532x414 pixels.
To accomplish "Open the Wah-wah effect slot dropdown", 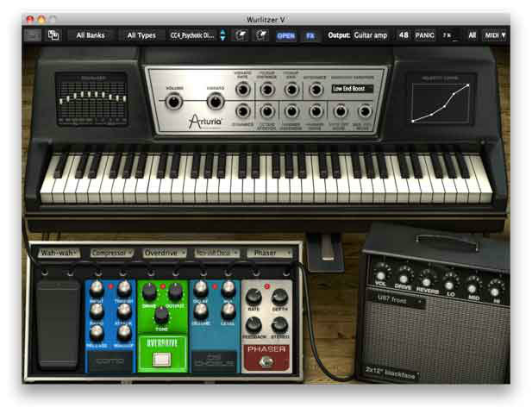I will click(59, 253).
